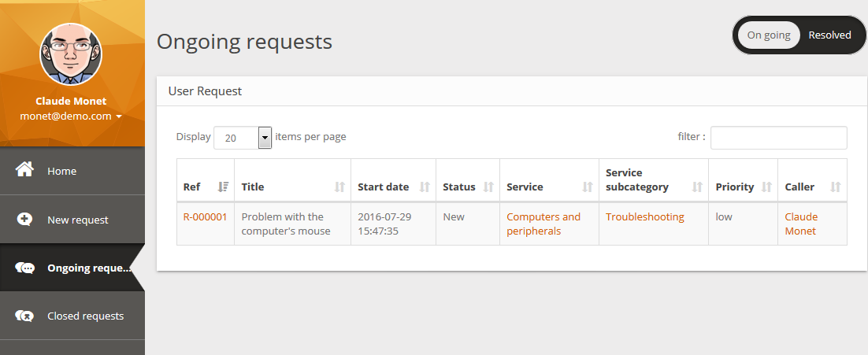
Task: Sort by Start date arrows icon
Action: coord(425,187)
